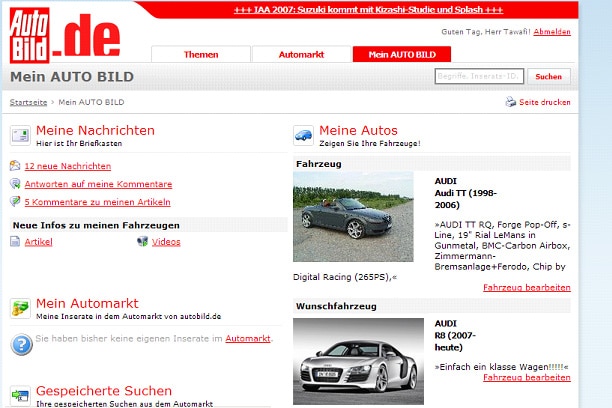The image size is (612, 408).
Task: Click the Meine Nachrichten heading
Action: pyautogui.click(x=95, y=130)
